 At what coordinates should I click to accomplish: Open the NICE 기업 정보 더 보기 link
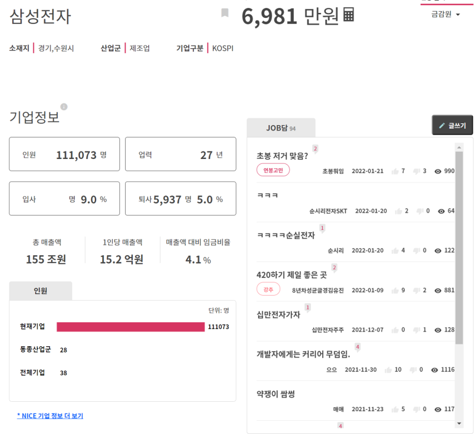[x=50, y=416]
